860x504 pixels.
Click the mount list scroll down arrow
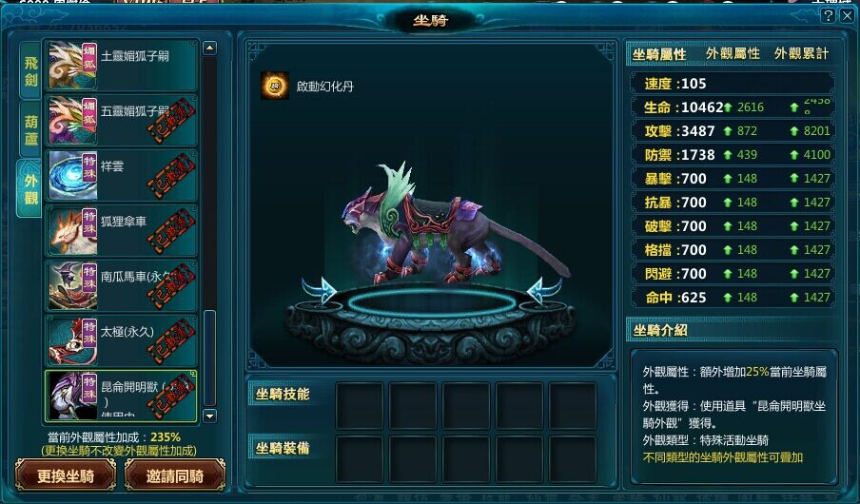[x=209, y=416]
